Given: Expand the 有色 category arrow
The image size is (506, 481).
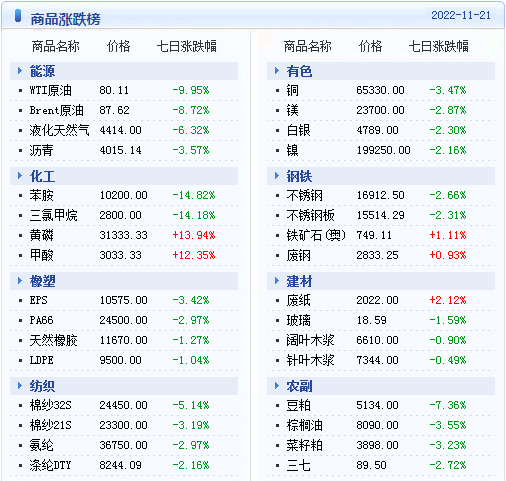Looking at the screenshot, I should [277, 71].
